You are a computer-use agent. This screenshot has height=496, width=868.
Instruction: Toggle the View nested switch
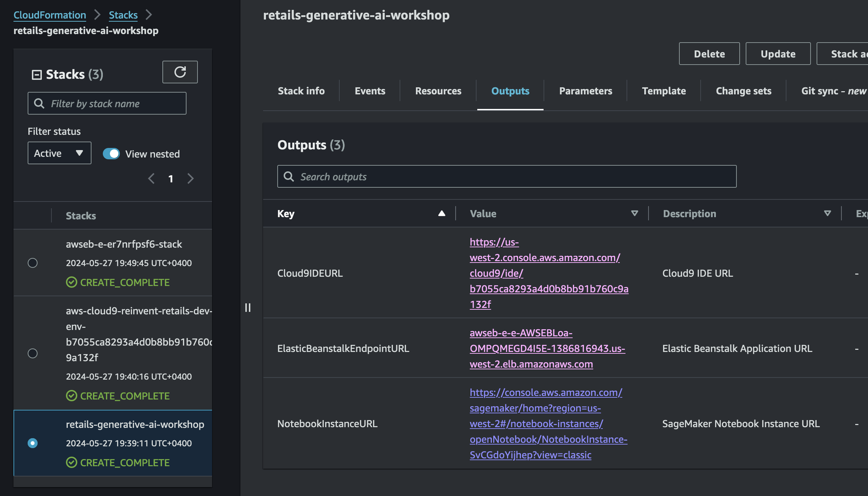click(x=111, y=154)
